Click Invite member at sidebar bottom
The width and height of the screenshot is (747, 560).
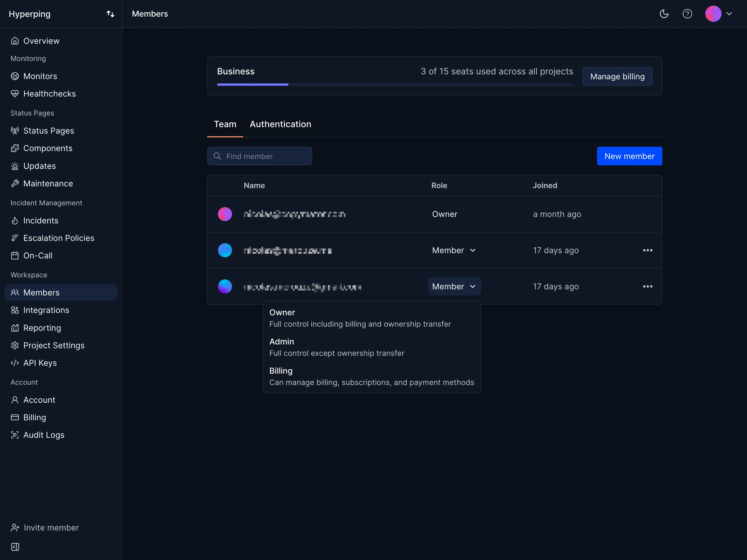pos(45,528)
